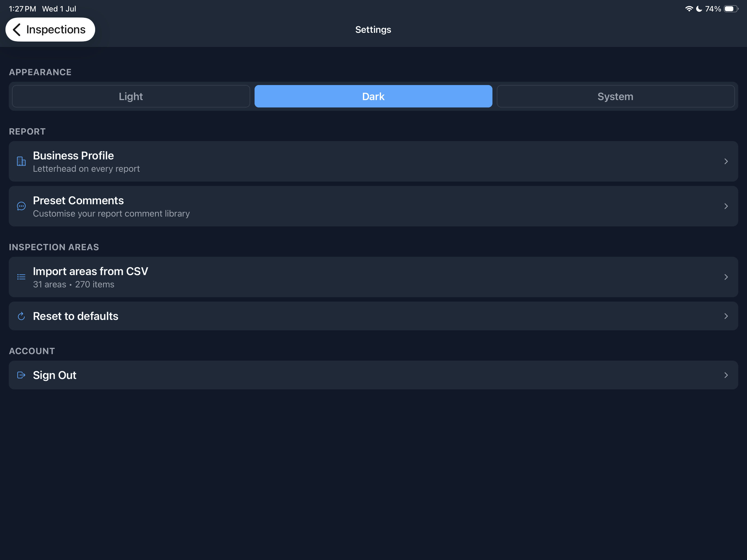The width and height of the screenshot is (747, 560).
Task: Open the Business Profile settings
Action: pyautogui.click(x=373, y=161)
